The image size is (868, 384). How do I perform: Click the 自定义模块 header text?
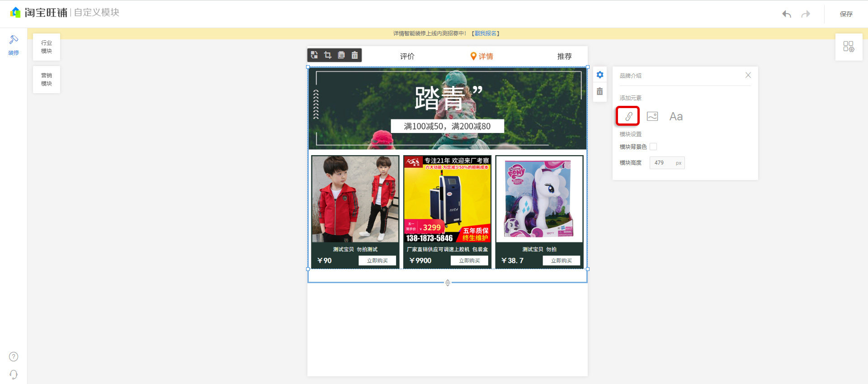[x=97, y=13]
